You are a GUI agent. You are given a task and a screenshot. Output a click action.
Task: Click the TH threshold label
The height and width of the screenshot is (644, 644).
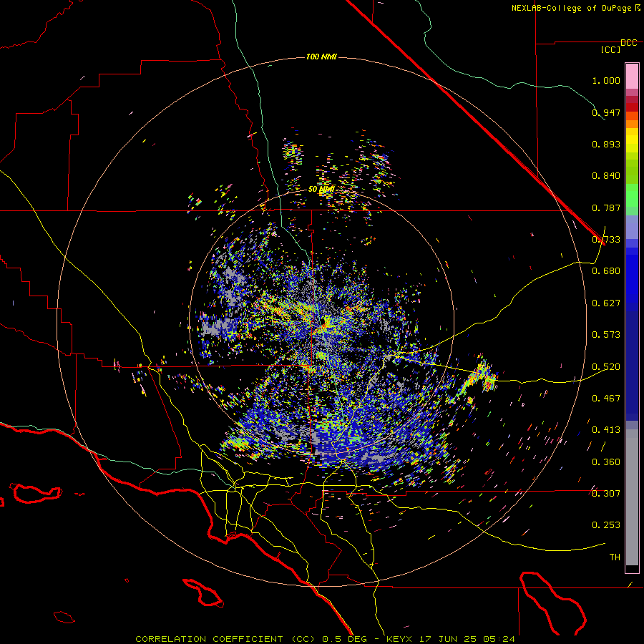point(615,557)
